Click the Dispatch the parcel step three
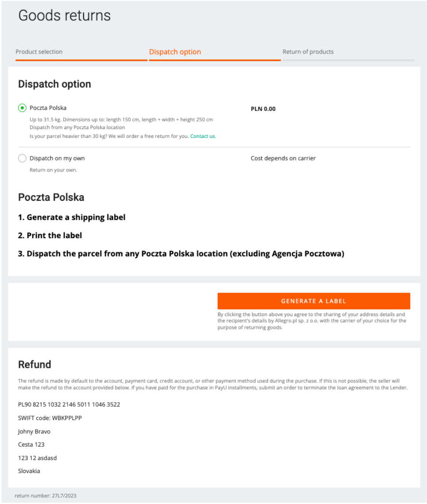The image size is (427, 504). point(181,254)
